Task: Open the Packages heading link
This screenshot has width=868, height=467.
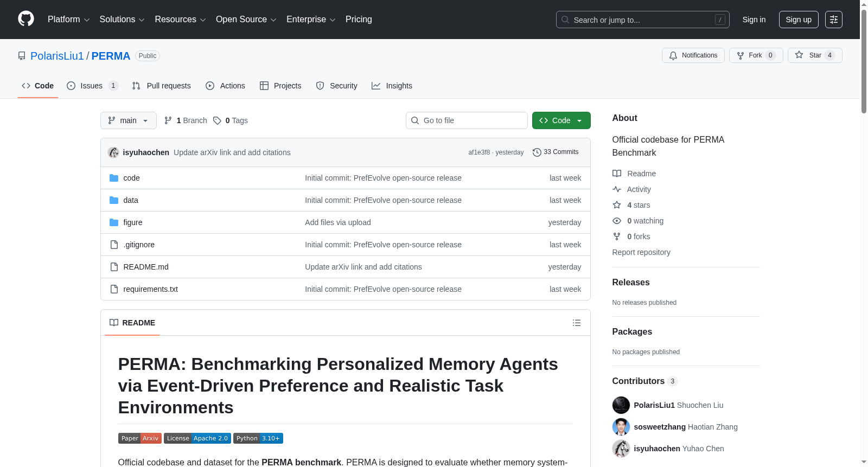Action: tap(632, 331)
